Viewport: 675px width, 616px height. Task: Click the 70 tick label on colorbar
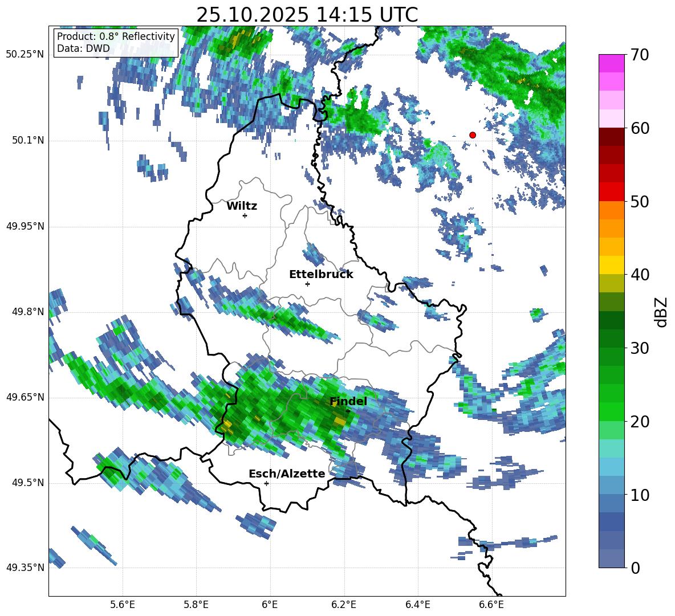pos(639,55)
